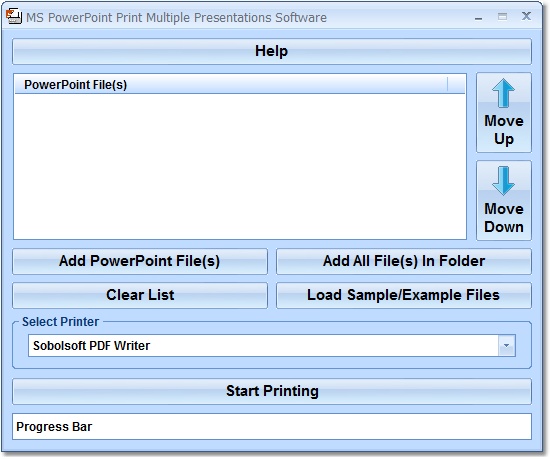The height and width of the screenshot is (459, 550).
Task: Maximize the application window
Action: (x=502, y=16)
